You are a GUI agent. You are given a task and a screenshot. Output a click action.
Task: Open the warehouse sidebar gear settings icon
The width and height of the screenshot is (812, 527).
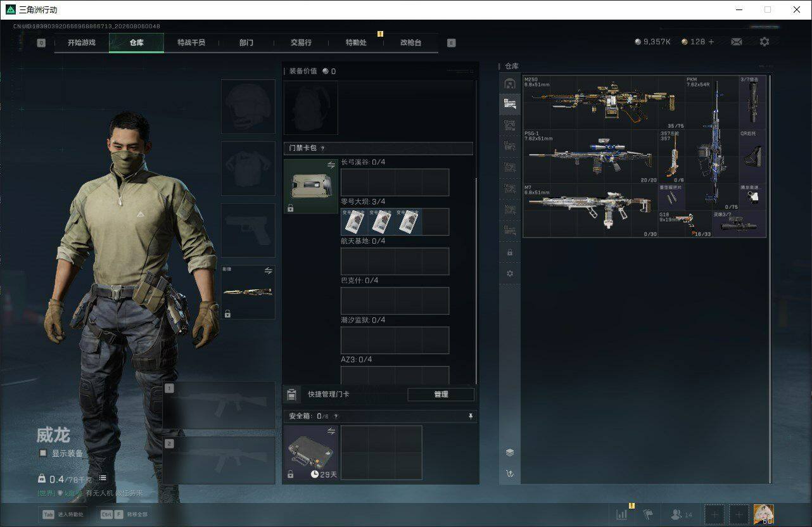509,274
